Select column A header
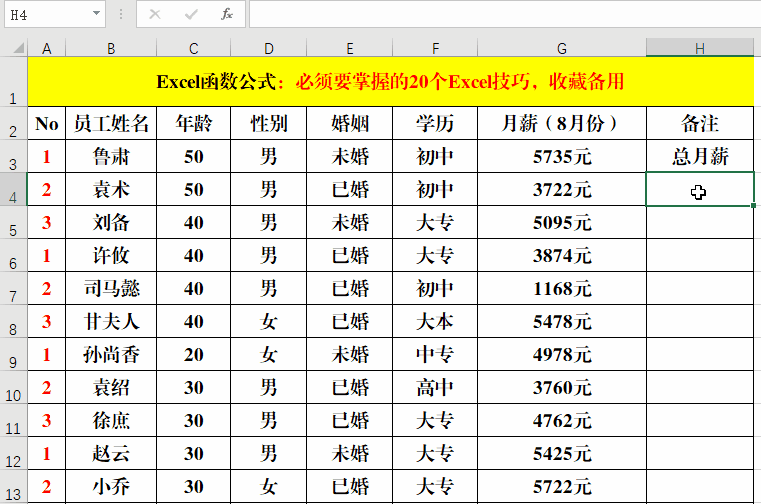Viewport: 761px width, 504px height. pyautogui.click(x=47, y=49)
